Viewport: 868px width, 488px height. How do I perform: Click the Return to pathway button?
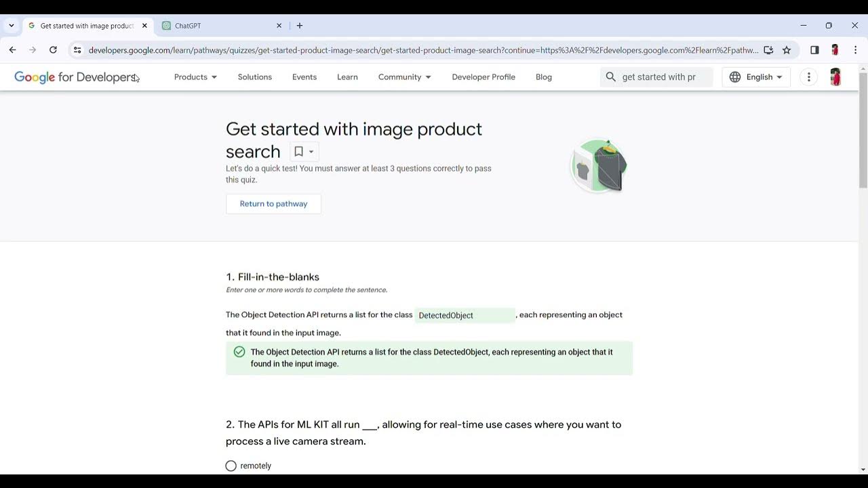click(273, 204)
